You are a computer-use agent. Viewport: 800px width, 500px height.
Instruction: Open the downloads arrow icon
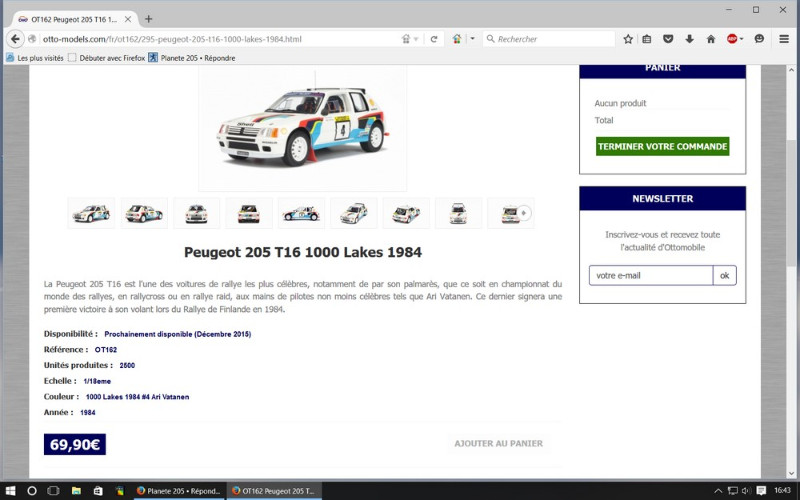pos(689,39)
